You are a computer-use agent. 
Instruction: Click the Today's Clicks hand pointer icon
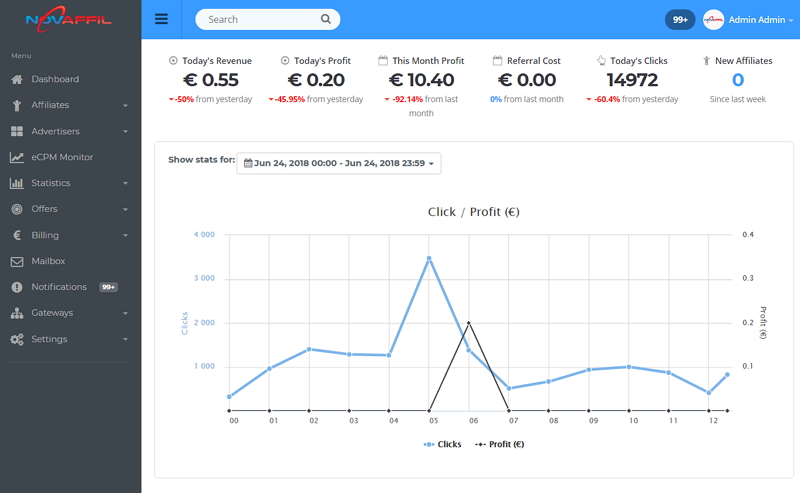(x=601, y=61)
